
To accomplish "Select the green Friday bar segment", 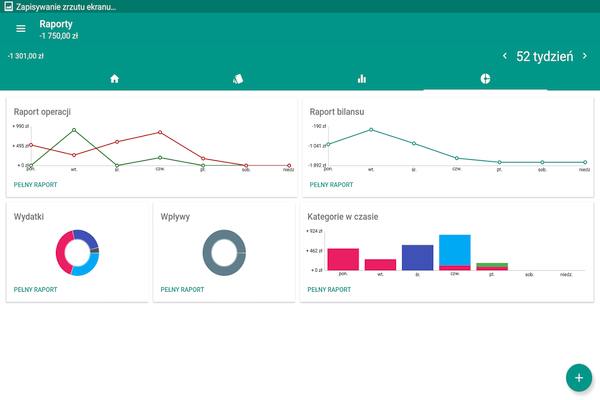I will [x=492, y=265].
